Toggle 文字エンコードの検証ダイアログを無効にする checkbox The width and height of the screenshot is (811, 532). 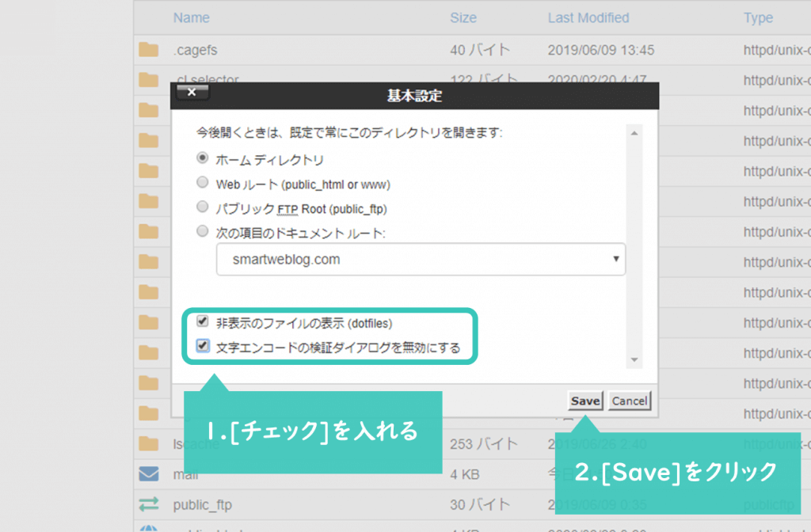[x=202, y=345]
